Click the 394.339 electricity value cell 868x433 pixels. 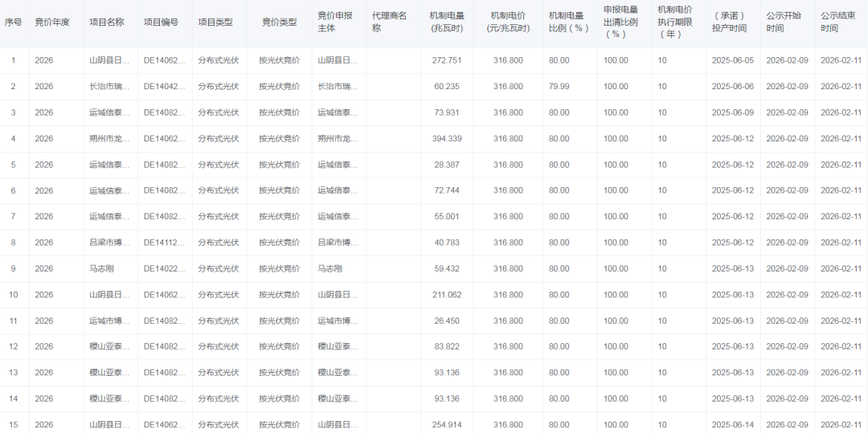point(447,139)
